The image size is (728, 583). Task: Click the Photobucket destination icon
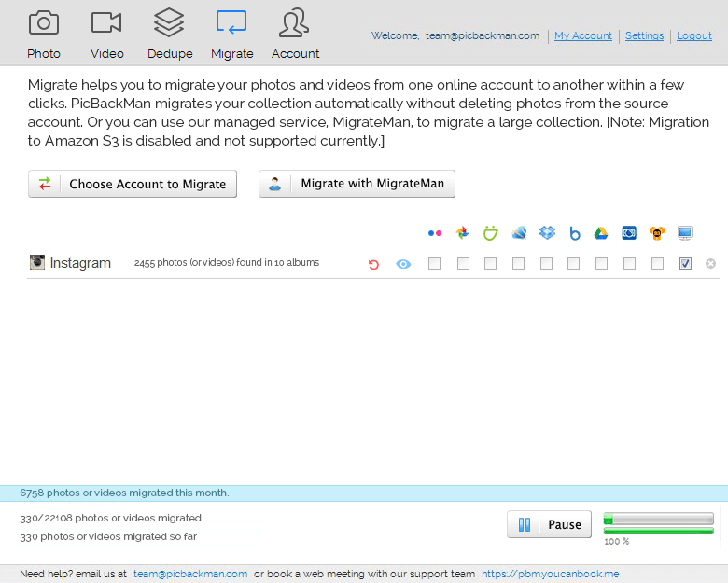(629, 232)
